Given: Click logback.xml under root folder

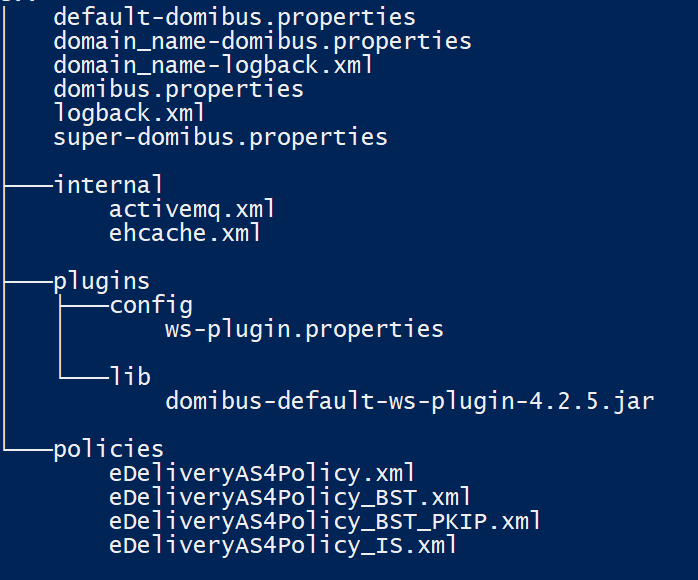Looking at the screenshot, I should click(129, 113).
